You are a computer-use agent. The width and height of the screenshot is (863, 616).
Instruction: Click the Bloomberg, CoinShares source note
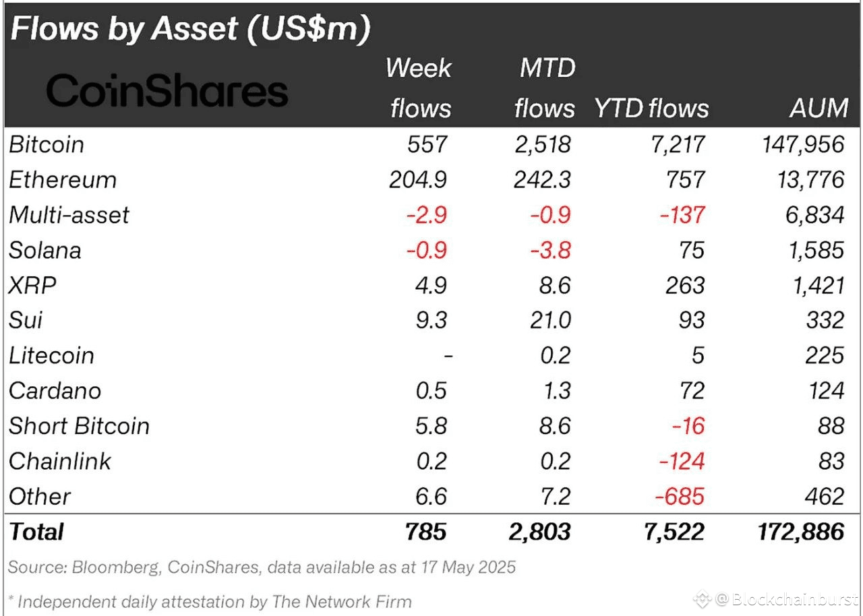click(262, 567)
